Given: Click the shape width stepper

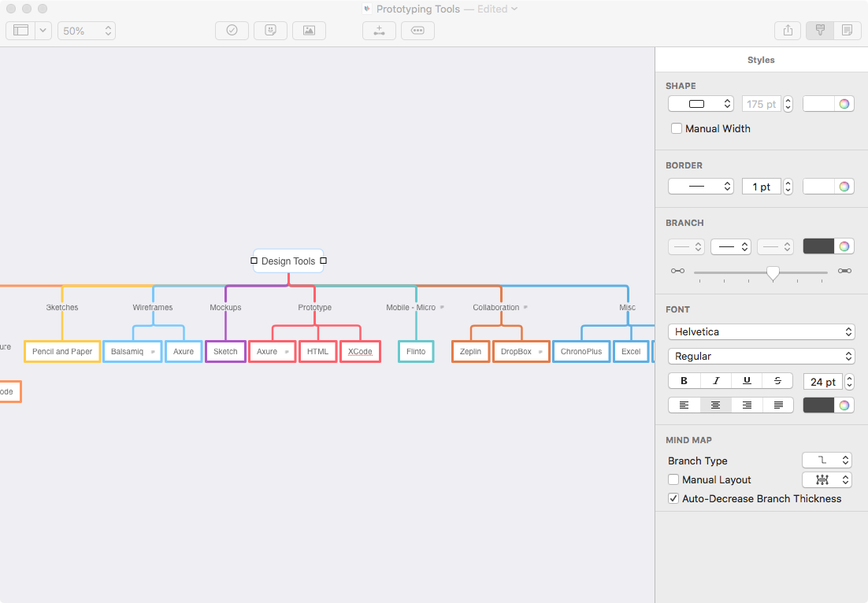Looking at the screenshot, I should click(x=788, y=104).
